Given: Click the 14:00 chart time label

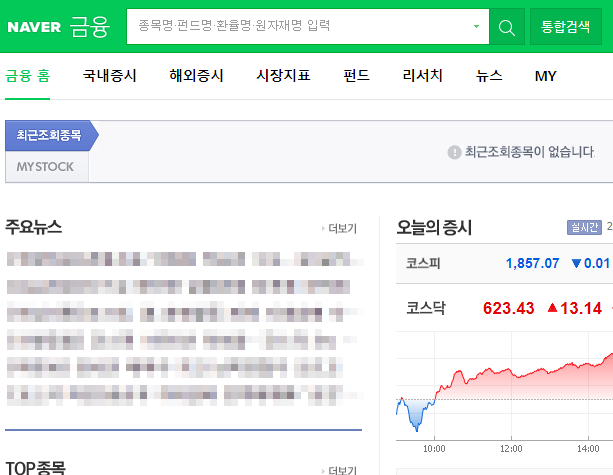Looking at the screenshot, I should coord(588,449).
